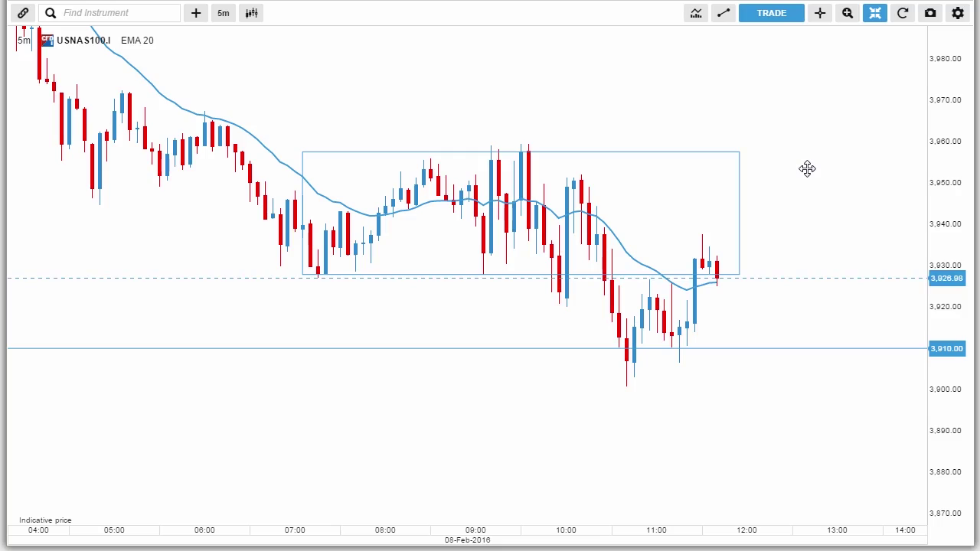Open the indicators/studies menu

(x=696, y=13)
